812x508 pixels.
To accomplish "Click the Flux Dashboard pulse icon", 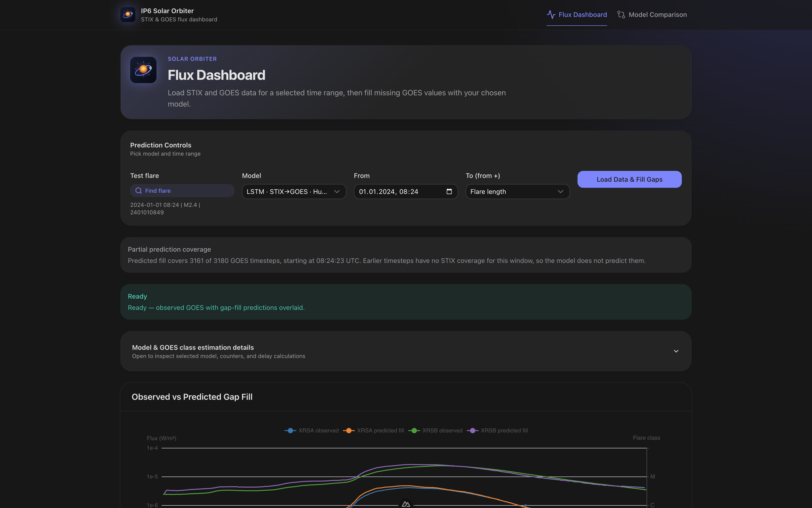I will pos(551,15).
